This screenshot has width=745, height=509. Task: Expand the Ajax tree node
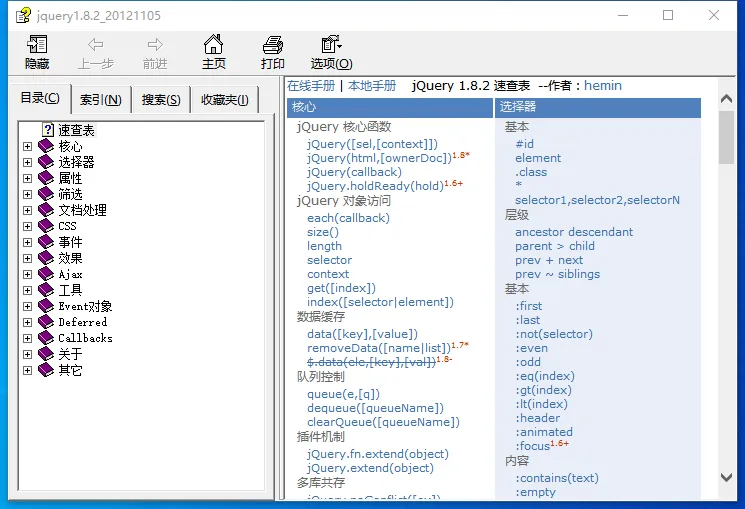tap(28, 274)
